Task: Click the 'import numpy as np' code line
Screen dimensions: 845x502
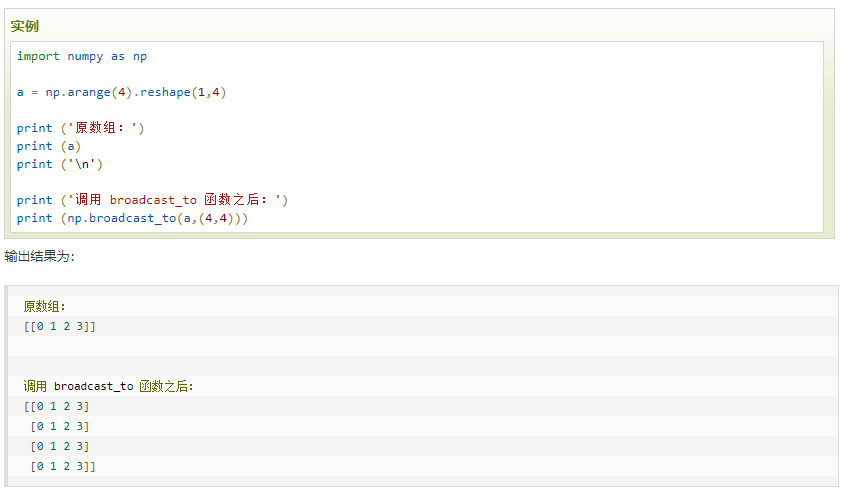Action: (81, 57)
